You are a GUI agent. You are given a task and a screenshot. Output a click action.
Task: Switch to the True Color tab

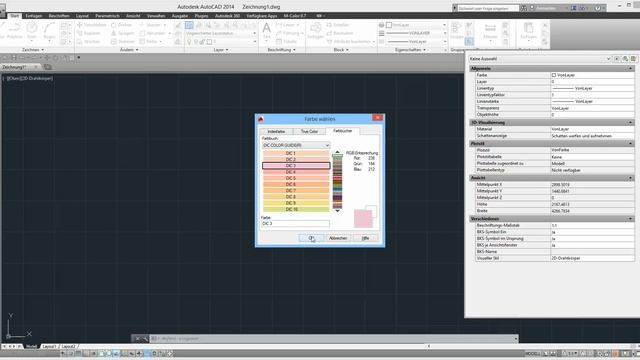[x=309, y=131]
